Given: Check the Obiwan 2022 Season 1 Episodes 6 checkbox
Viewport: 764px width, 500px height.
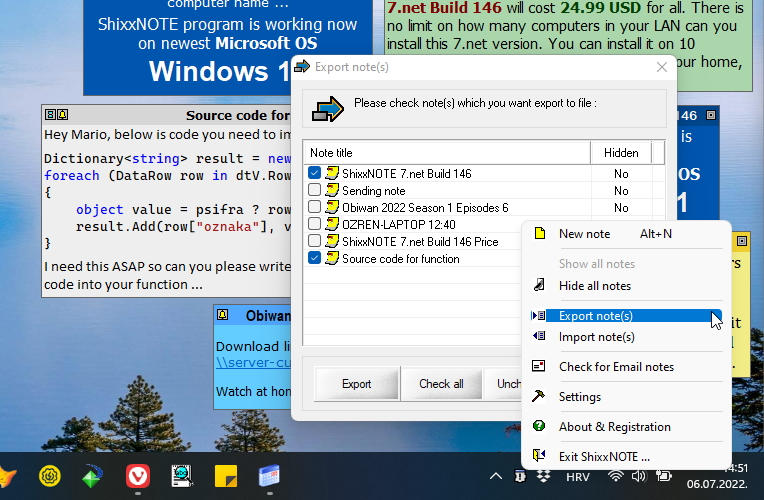Looking at the screenshot, I should tap(314, 207).
